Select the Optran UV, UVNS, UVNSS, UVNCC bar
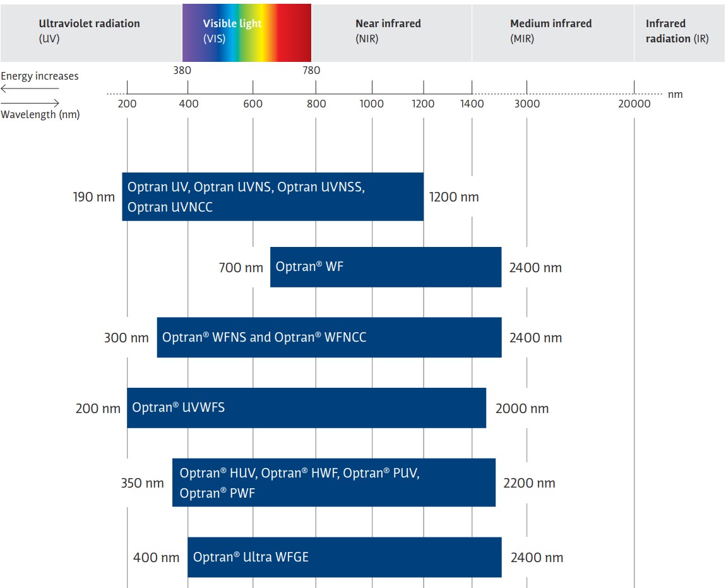The height and width of the screenshot is (588, 726). [272, 197]
